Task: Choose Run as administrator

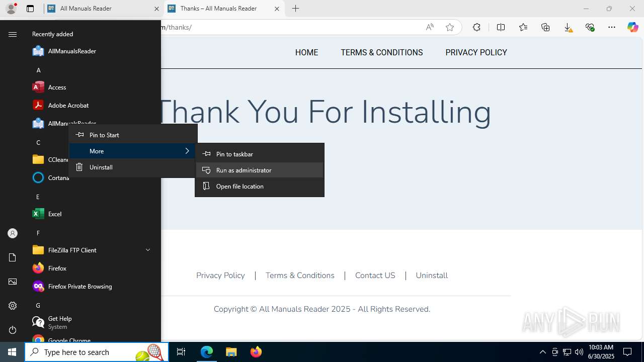Action: pos(260,170)
